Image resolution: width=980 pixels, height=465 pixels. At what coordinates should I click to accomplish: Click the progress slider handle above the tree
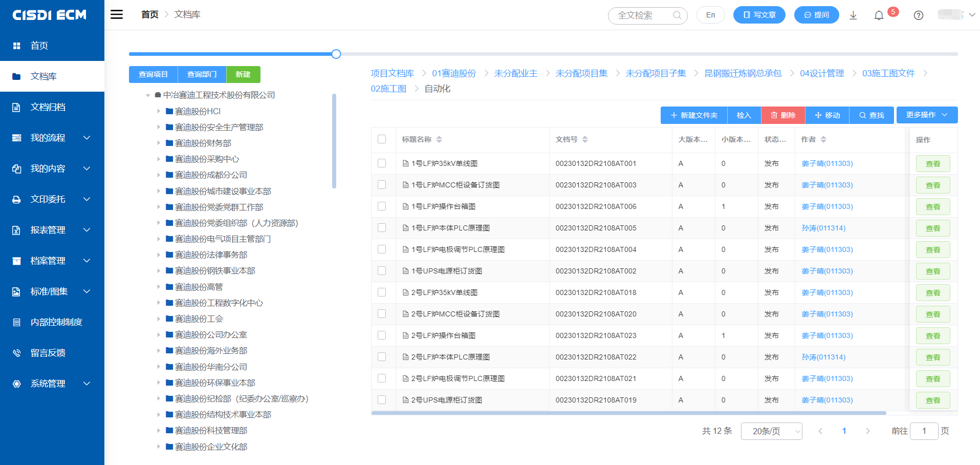[x=336, y=54]
